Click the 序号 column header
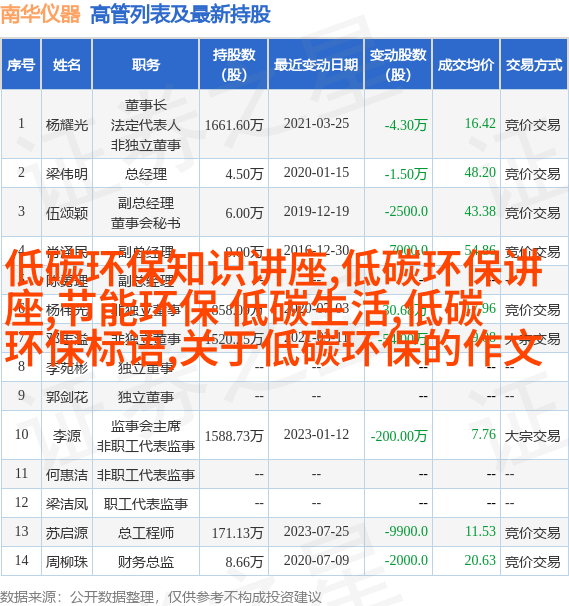Screen dimensions: 569x606 tap(21, 65)
